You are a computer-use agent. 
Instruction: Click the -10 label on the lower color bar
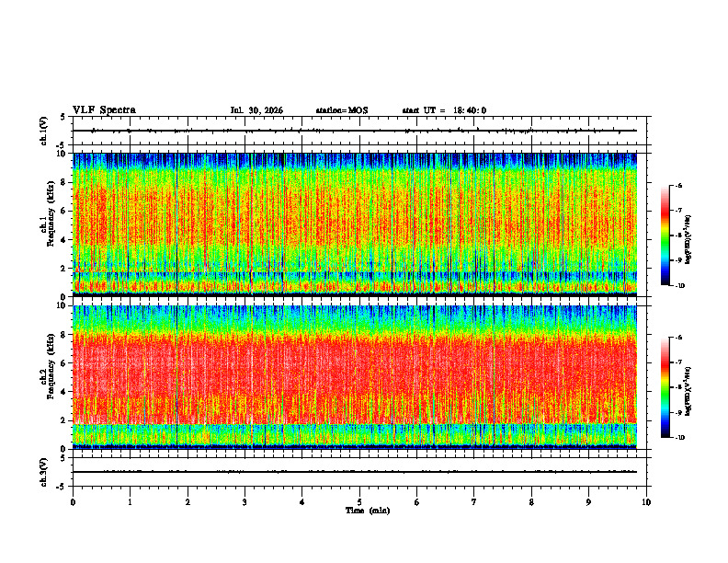pyautogui.click(x=680, y=438)
